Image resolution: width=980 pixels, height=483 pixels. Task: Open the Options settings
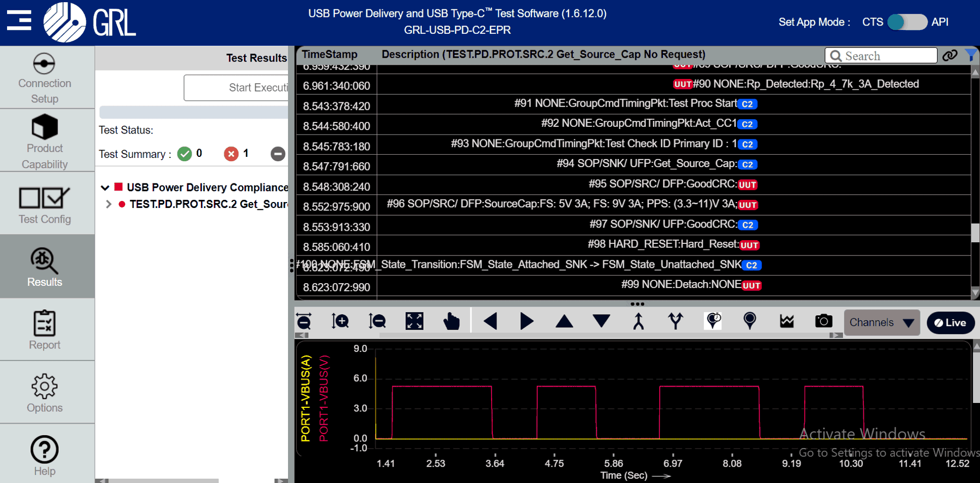click(45, 393)
